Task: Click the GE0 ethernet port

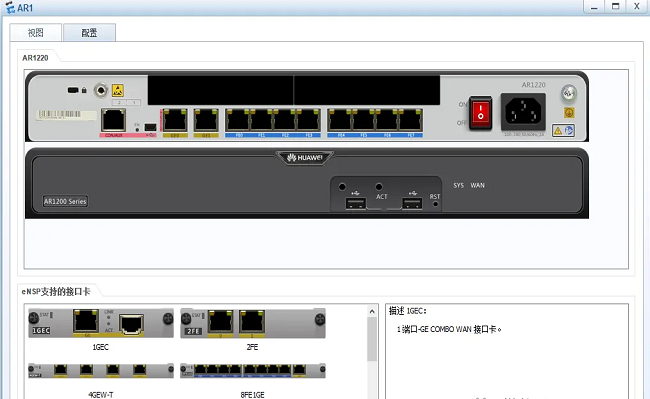Action: tap(175, 121)
